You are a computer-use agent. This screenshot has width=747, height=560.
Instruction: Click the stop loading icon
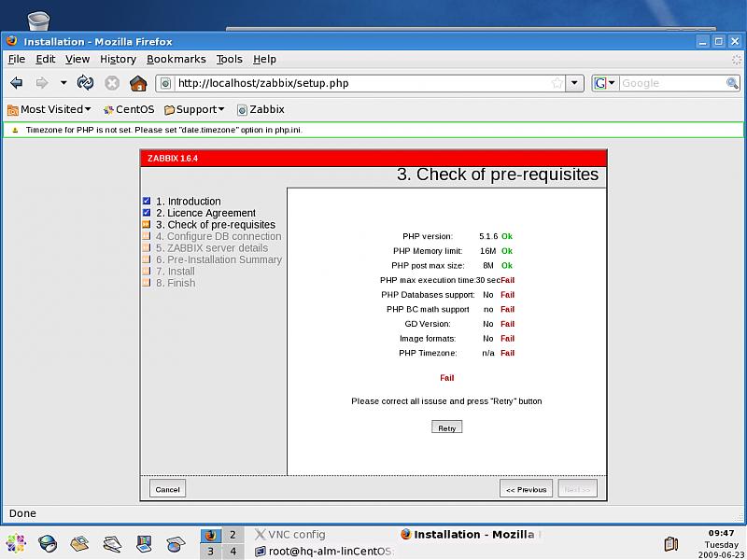point(112,83)
